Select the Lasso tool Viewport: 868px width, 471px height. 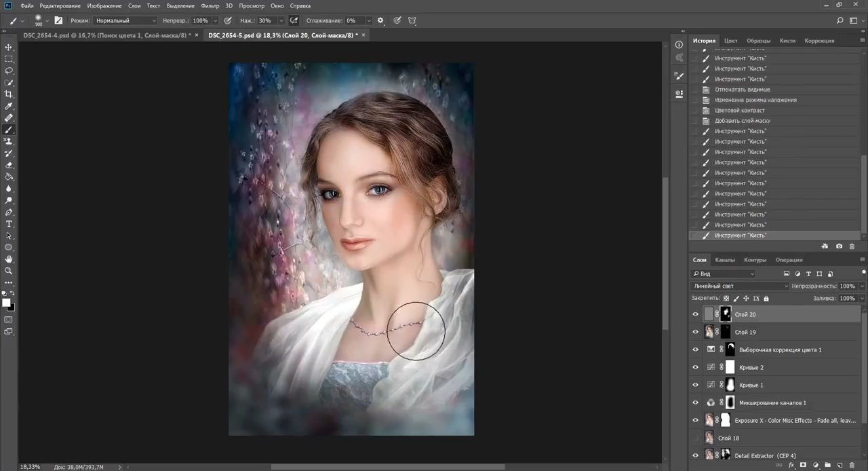(x=9, y=71)
